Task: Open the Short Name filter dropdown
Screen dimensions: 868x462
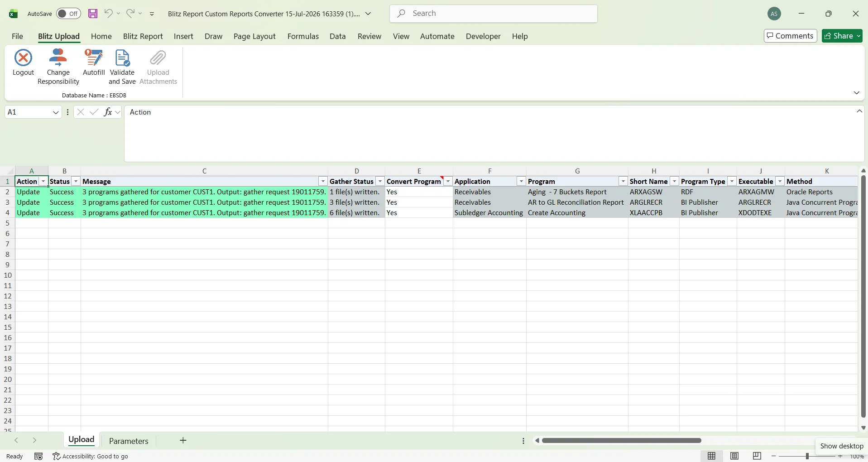Action: coord(675,182)
